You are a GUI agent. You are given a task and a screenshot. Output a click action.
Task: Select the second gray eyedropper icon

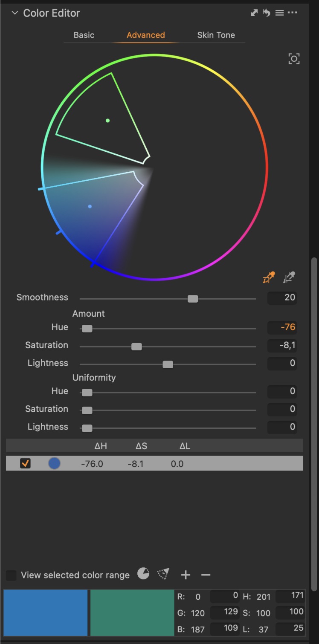[289, 277]
